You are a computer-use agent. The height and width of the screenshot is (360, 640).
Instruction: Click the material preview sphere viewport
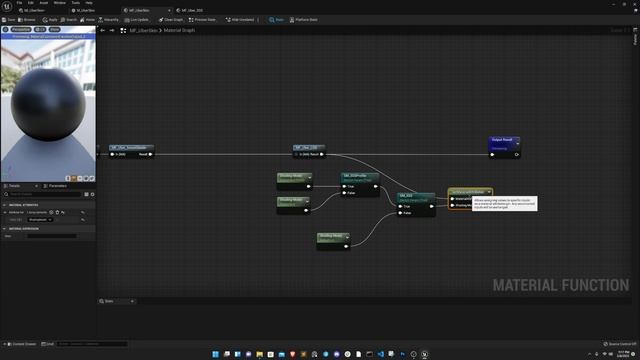point(48,108)
